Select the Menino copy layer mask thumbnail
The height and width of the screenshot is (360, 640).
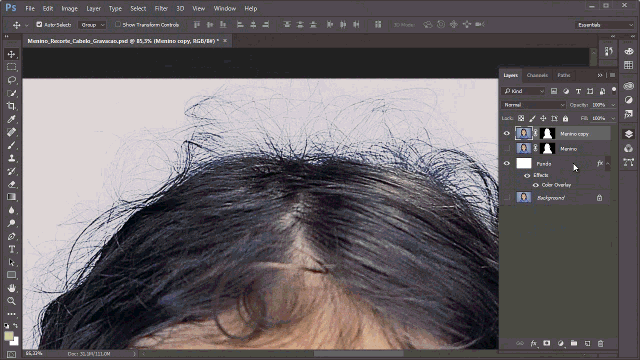pyautogui.click(x=547, y=133)
